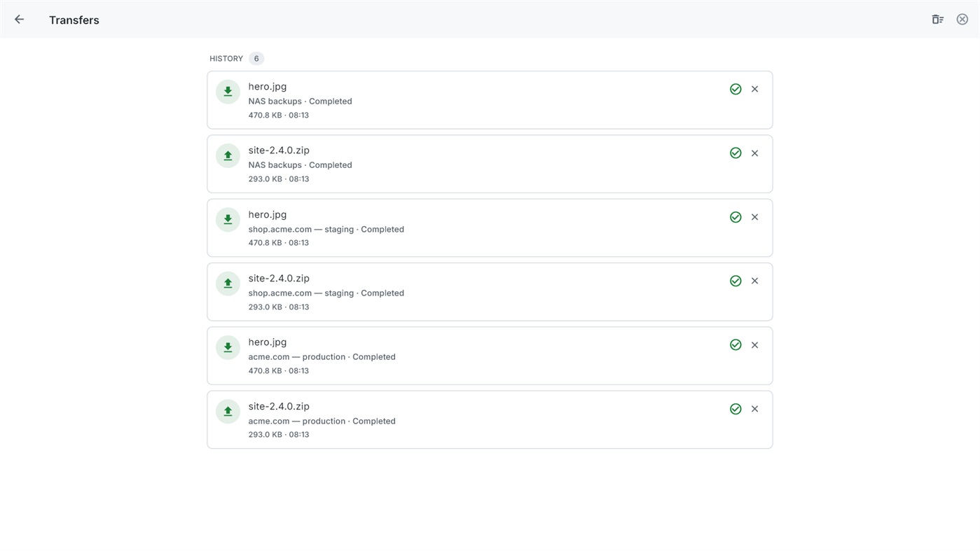Click "acme.com — production · Completed" under site-2.4.0.zip
980x551 pixels.
[x=322, y=421]
